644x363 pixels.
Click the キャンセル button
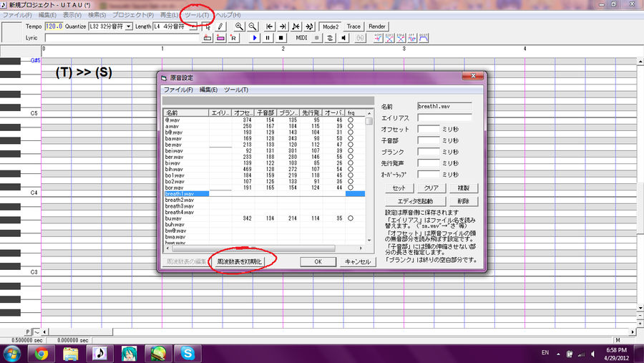[358, 261]
